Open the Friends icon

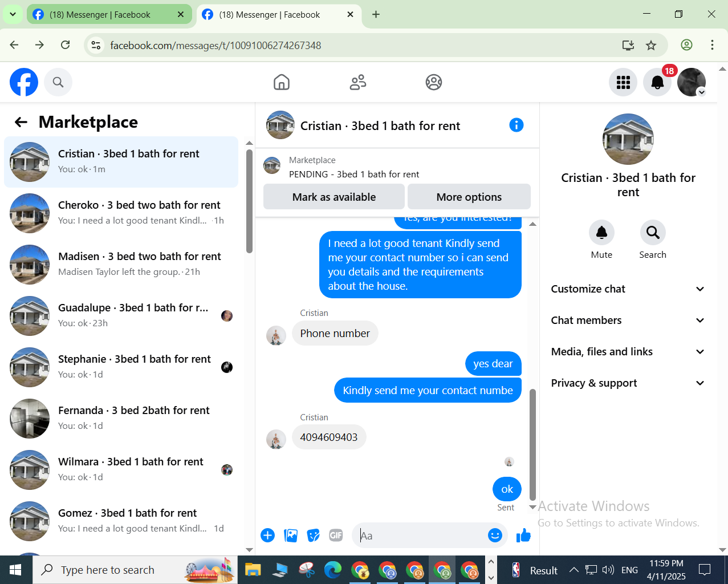(x=358, y=82)
